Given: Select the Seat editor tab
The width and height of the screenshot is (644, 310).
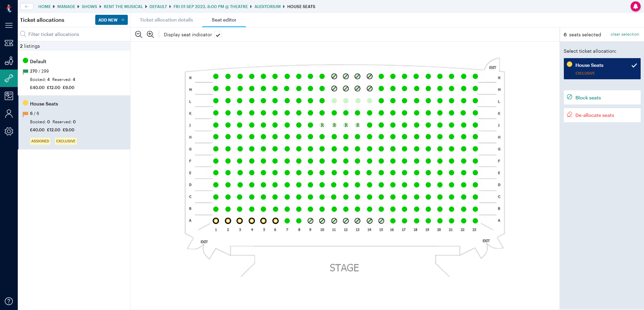Looking at the screenshot, I should 224,20.
